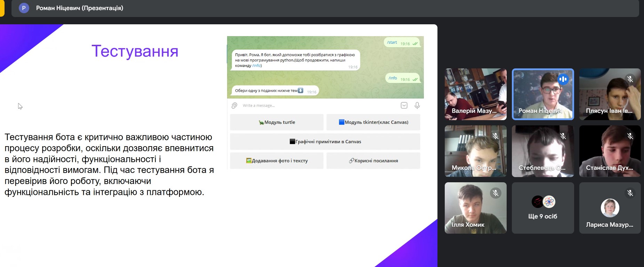644x267 pixels.
Task: Click muted mic icon on Ілля Хомик tile
Action: tap(496, 193)
